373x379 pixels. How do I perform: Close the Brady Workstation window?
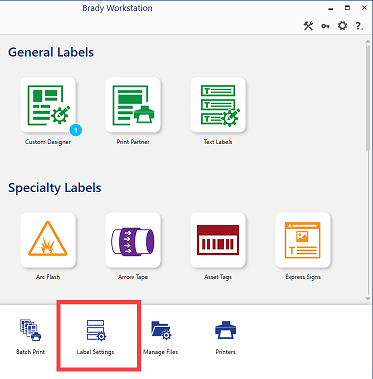[364, 8]
